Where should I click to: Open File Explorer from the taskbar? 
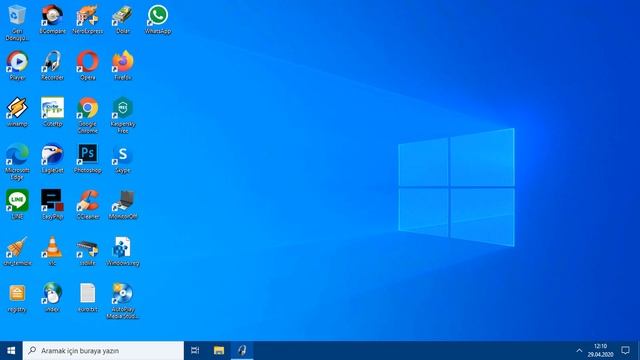tap(219, 350)
